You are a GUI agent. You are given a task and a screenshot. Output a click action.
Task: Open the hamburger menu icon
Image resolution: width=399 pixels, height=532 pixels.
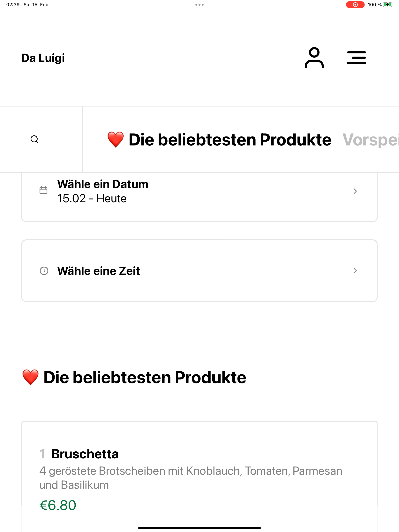point(356,58)
